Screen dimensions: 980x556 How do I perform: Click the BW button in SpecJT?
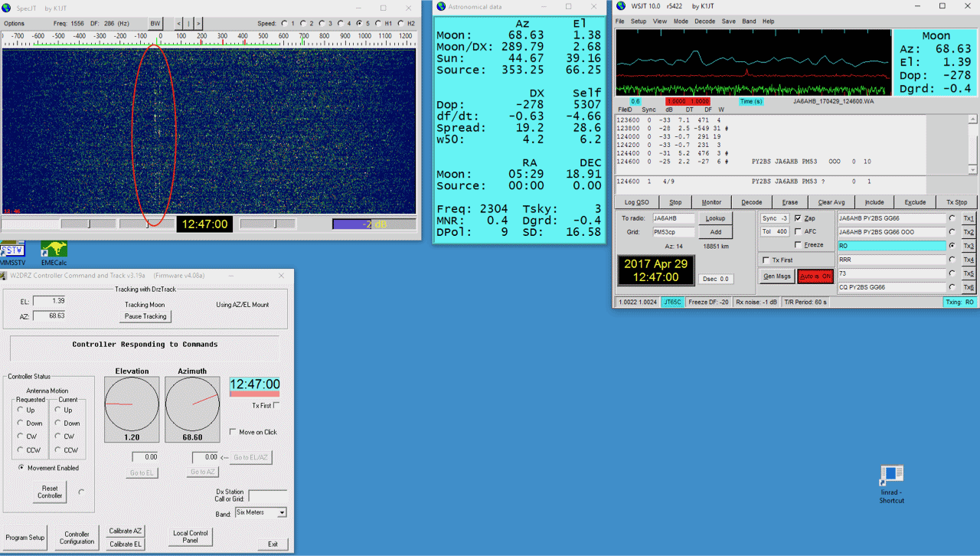click(x=155, y=24)
